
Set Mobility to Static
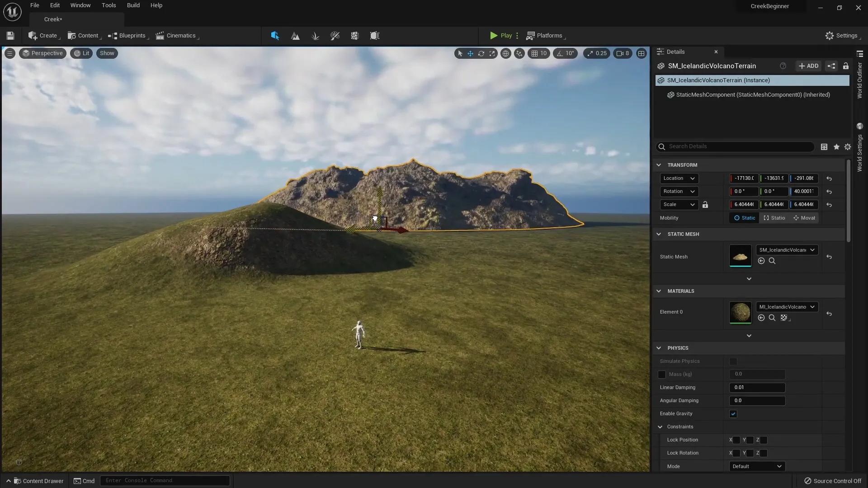point(744,218)
